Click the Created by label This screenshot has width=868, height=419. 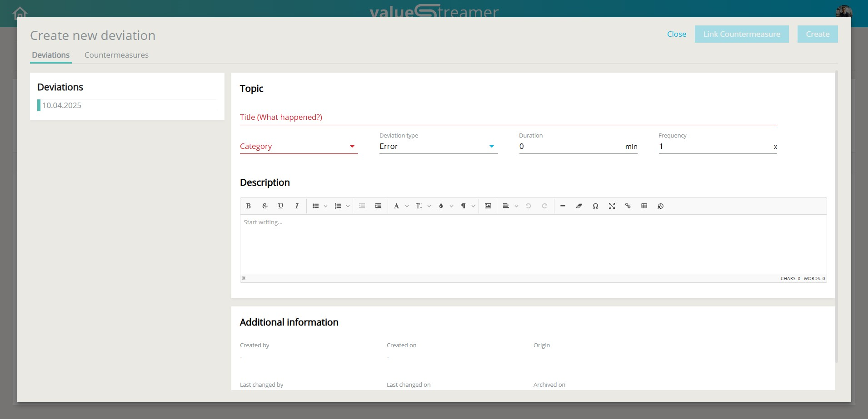tap(254, 345)
